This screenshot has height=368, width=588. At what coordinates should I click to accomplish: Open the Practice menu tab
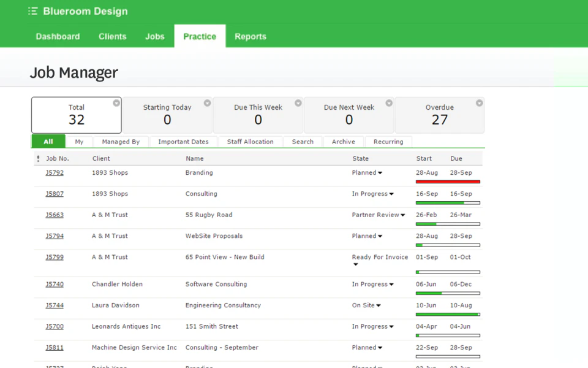click(199, 36)
